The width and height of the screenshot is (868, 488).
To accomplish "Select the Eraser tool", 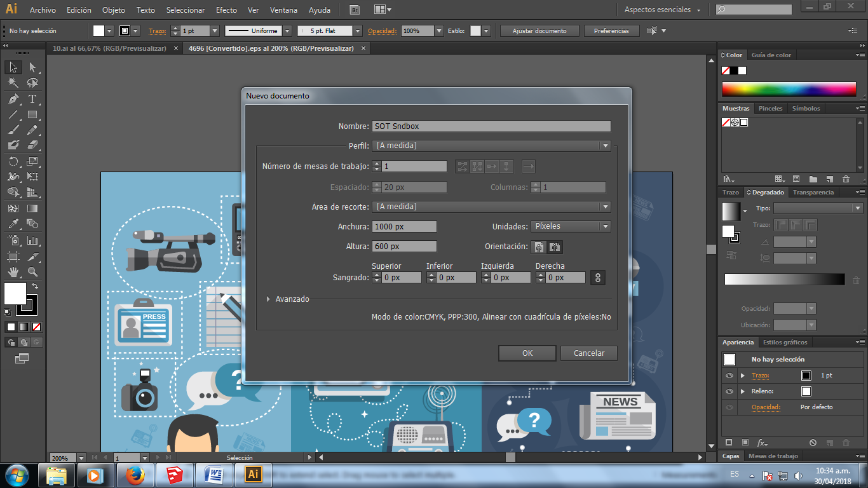I will click(32, 145).
